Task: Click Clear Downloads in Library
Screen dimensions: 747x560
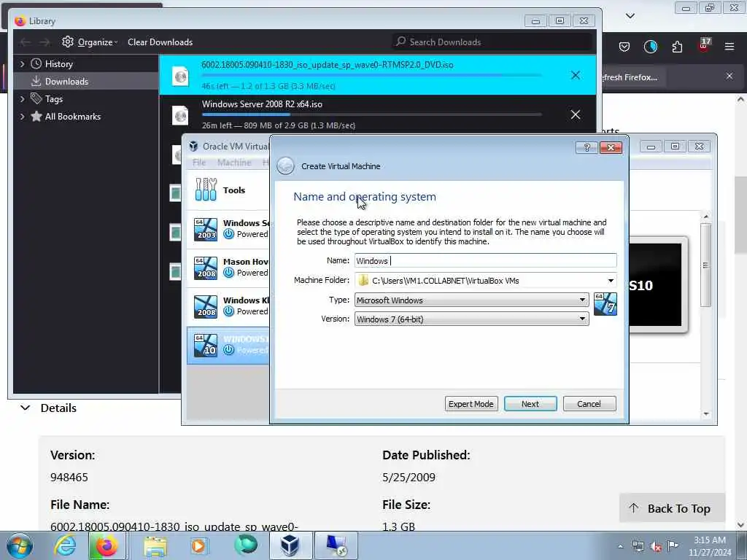Action: pyautogui.click(x=160, y=42)
